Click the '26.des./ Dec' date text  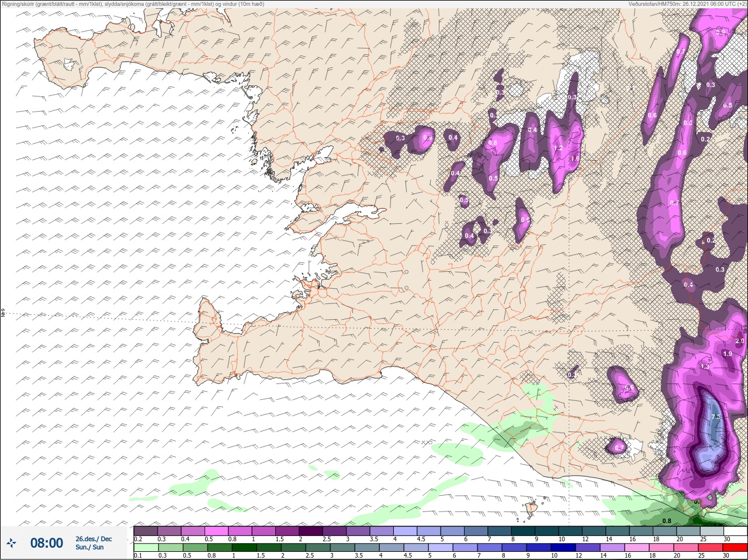[x=93, y=539]
